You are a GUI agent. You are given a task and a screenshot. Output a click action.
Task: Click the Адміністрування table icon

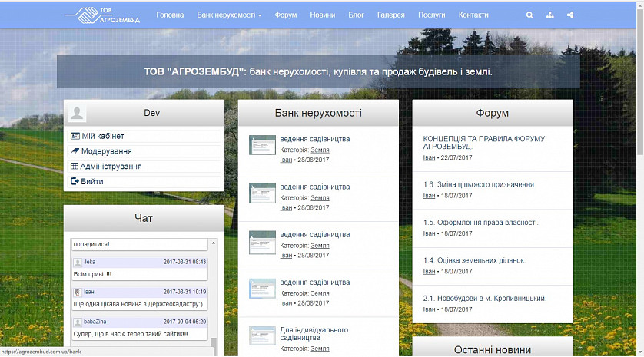75,166
